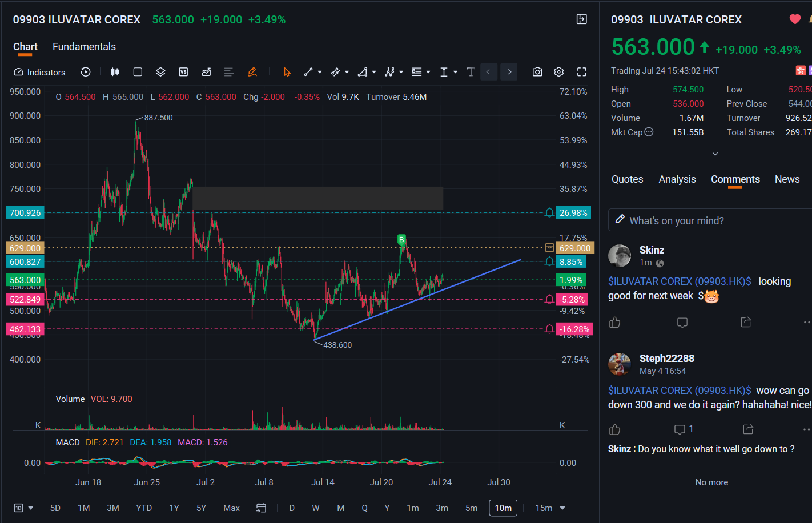
Task: Select the wave pattern drawing tool
Action: 389,72
